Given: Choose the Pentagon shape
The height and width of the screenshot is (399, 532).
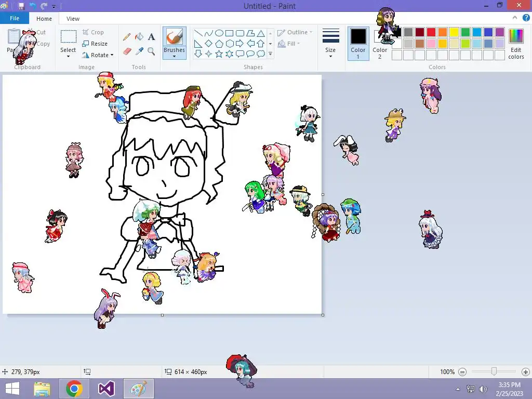Looking at the screenshot, I should [x=219, y=44].
